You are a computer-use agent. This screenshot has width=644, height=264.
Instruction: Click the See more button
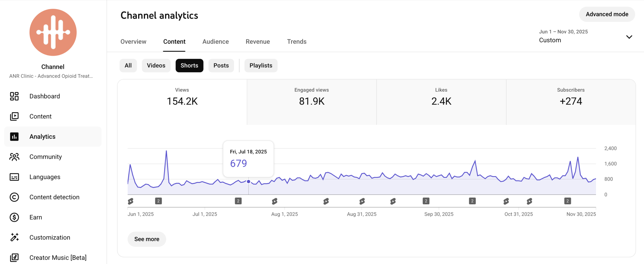147,239
